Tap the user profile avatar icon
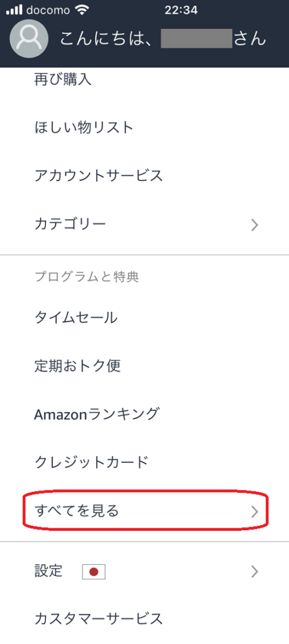The image size is (289, 644). tap(30, 38)
